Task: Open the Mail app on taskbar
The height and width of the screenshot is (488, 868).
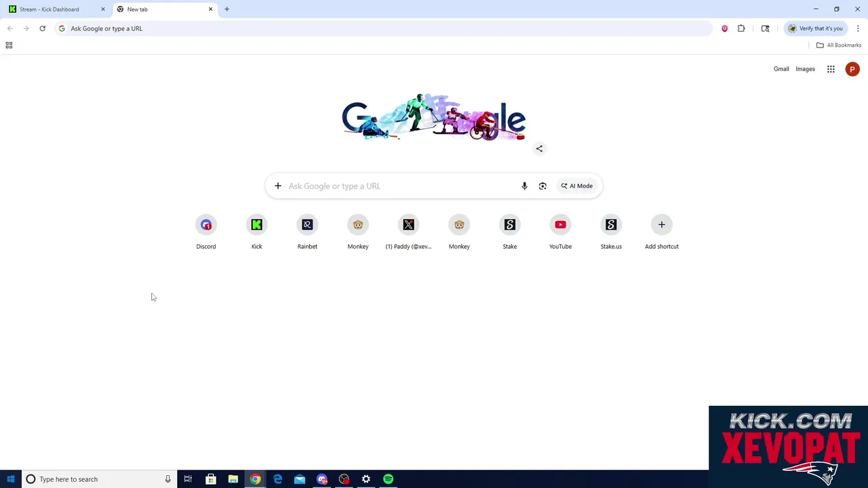Action: tap(300, 479)
